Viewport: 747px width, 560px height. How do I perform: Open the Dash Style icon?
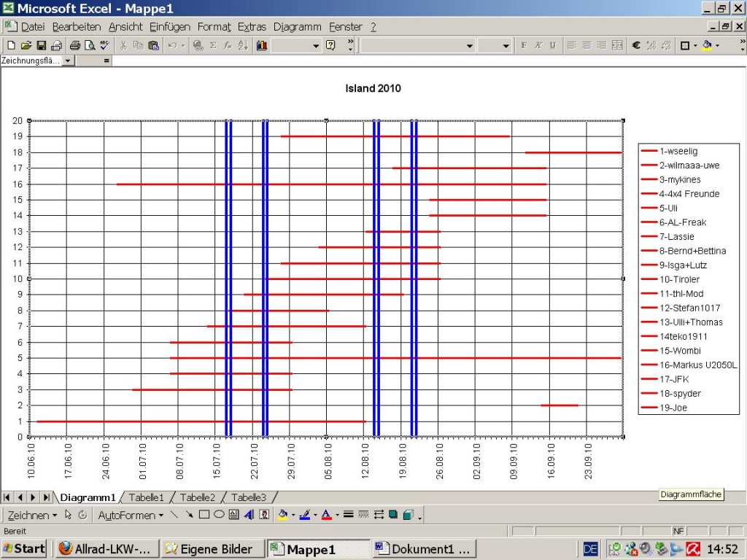tap(363, 515)
